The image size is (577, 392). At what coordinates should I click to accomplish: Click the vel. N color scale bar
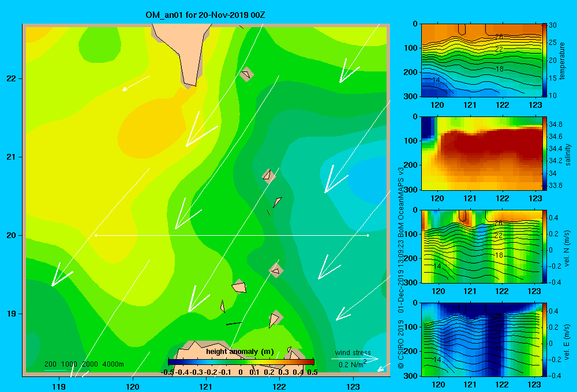point(545,246)
